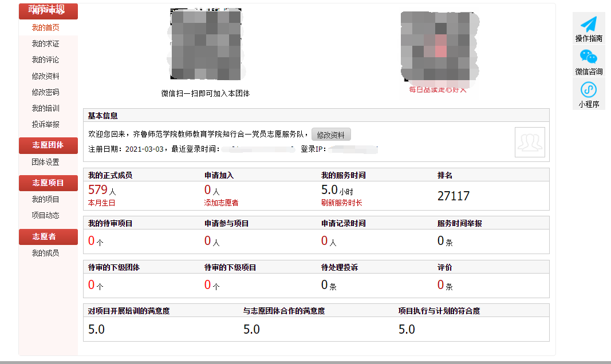Screen dimensions: 611x364
Task: Open 我的首页 in the sidebar
Action: coord(45,27)
